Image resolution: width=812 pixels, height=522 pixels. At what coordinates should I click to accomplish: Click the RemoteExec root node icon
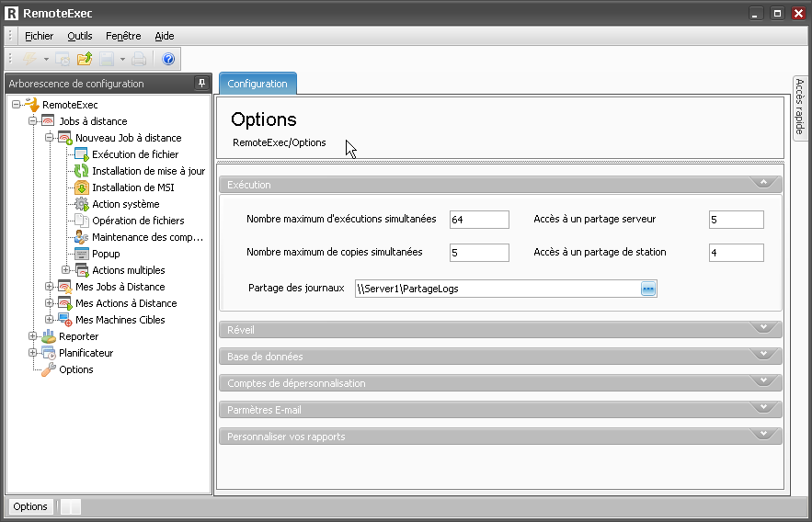pos(32,104)
